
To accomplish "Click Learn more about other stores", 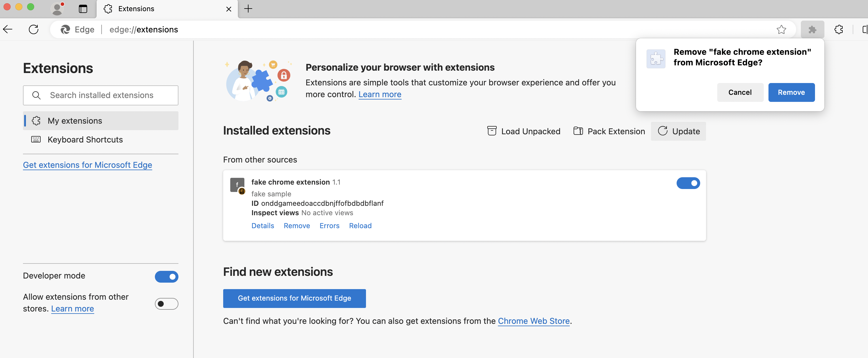I will [x=72, y=309].
